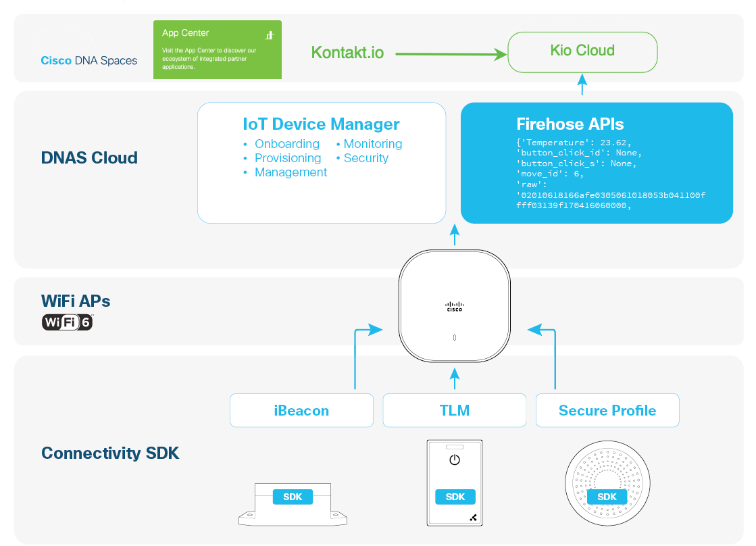Click the Kontakt.io green text

(x=347, y=52)
